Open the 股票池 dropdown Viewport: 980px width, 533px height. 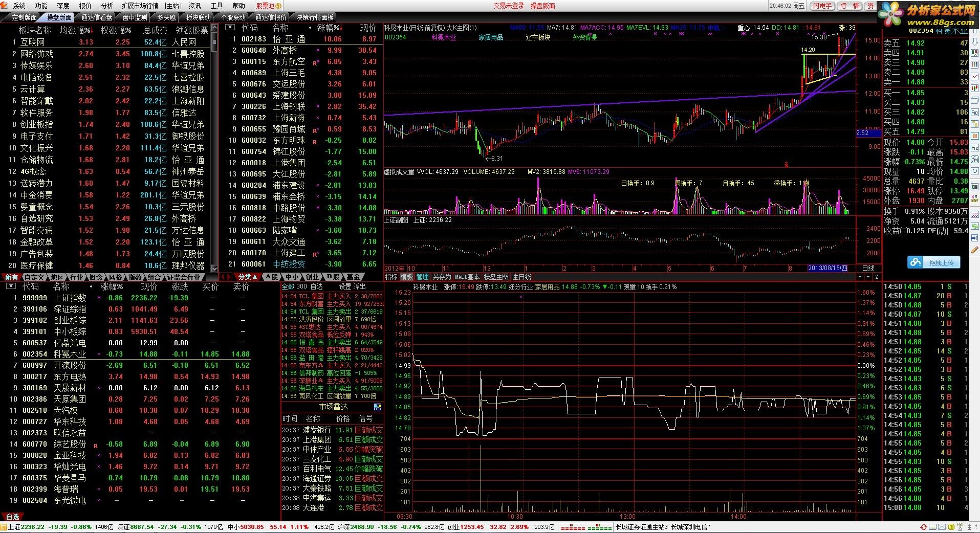[x=269, y=6]
